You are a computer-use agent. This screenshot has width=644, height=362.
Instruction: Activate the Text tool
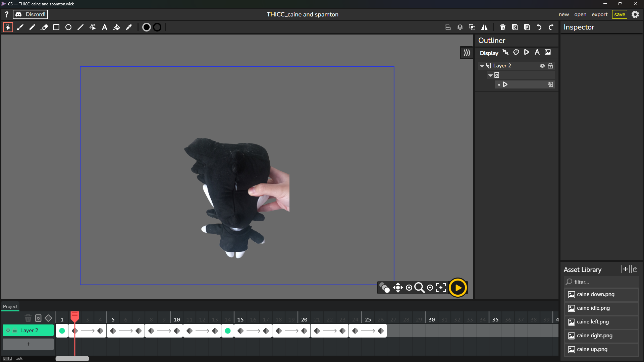click(x=105, y=27)
